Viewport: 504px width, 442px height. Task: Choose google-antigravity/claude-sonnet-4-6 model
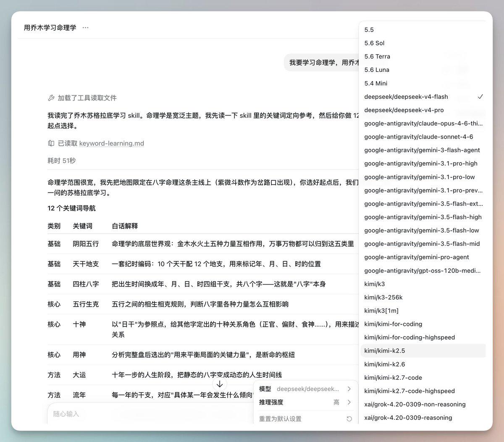[423, 137]
